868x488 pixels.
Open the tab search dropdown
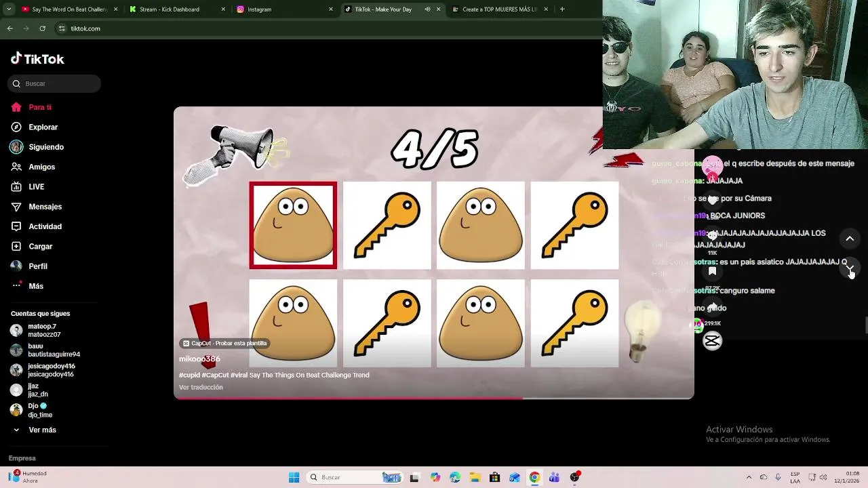[9, 9]
